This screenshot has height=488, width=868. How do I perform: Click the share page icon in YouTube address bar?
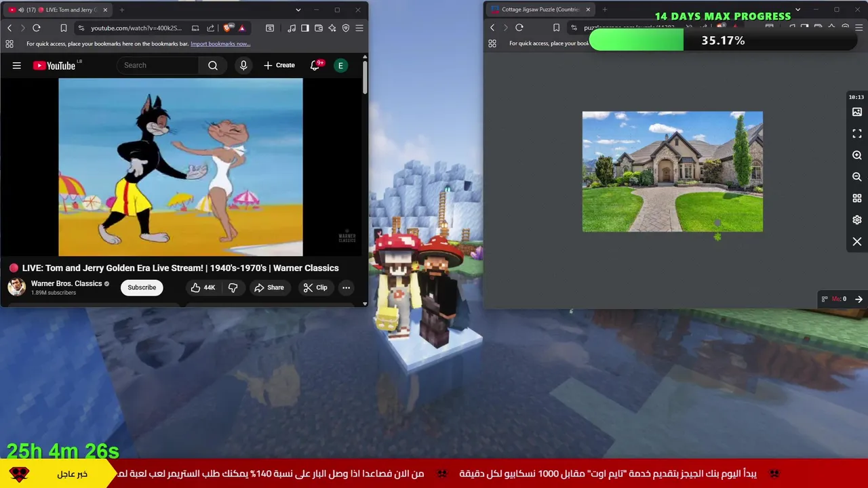coord(210,28)
